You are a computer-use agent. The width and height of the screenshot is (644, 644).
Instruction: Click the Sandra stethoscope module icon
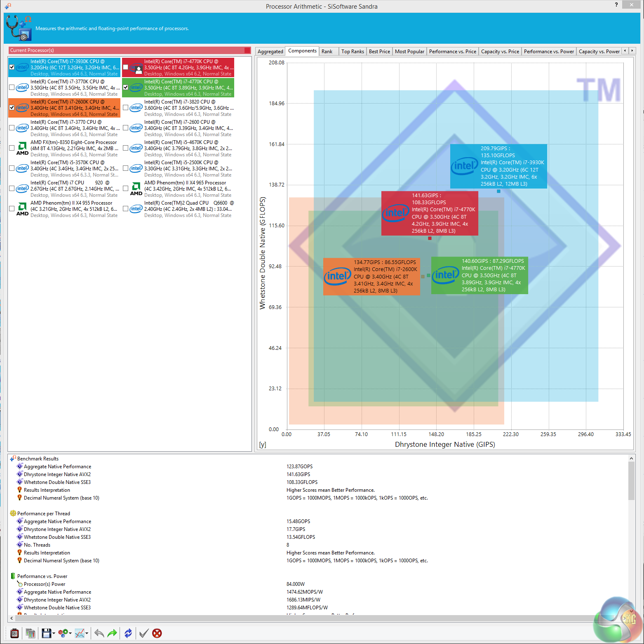[x=19, y=28]
